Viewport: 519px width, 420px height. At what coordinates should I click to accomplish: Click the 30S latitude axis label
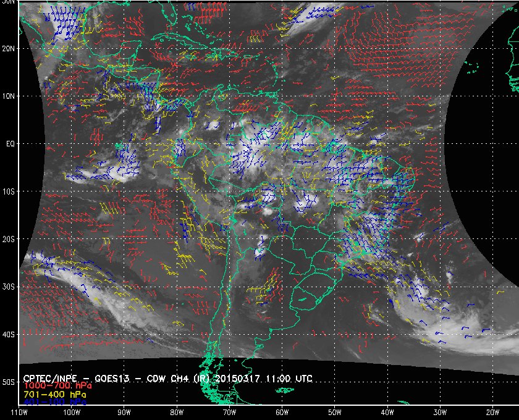click(x=8, y=287)
